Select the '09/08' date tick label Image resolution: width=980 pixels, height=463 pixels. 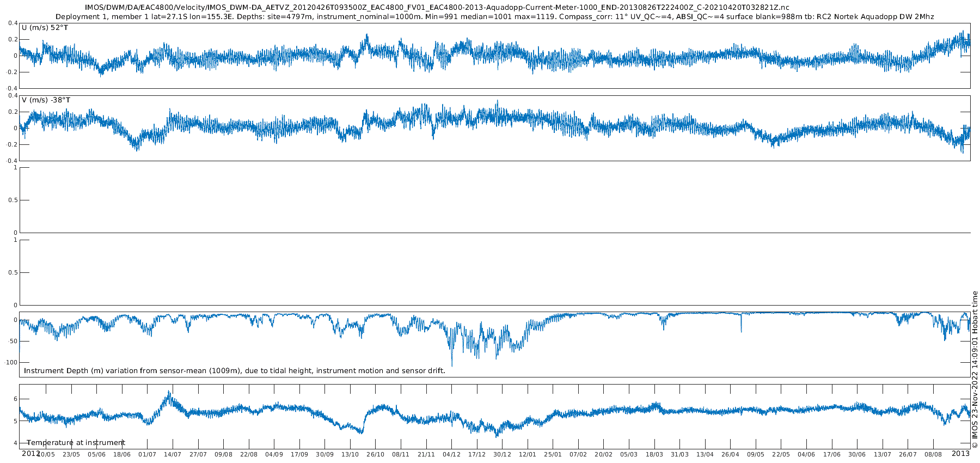tap(223, 454)
